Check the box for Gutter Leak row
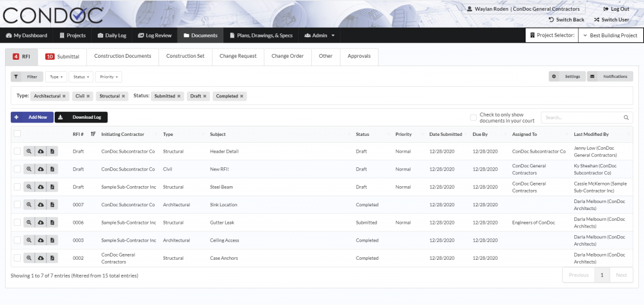 tap(17, 223)
